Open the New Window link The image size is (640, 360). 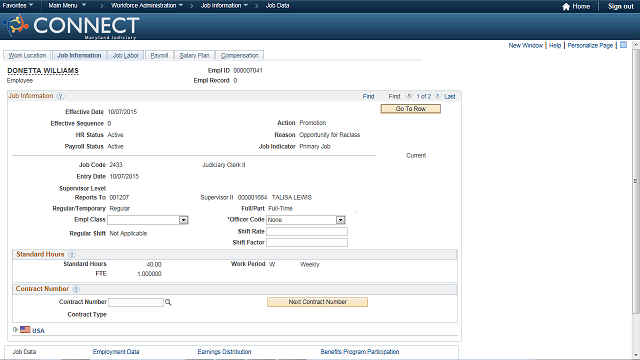click(525, 45)
